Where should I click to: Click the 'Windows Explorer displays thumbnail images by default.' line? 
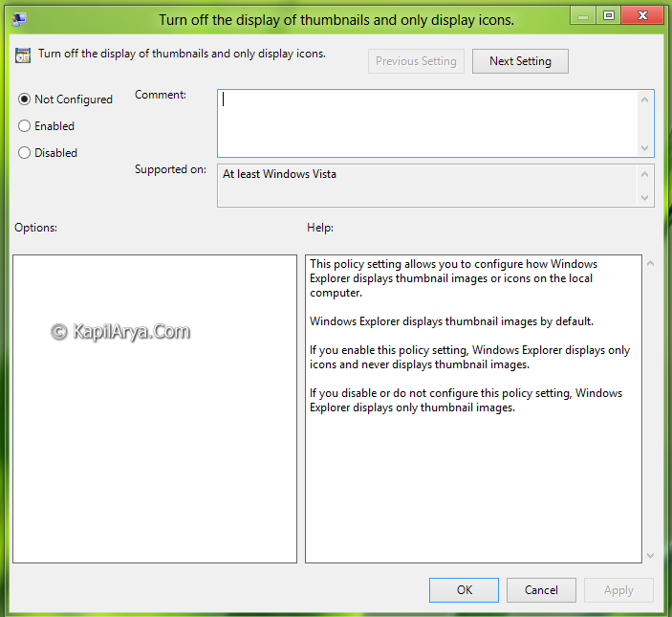click(452, 321)
